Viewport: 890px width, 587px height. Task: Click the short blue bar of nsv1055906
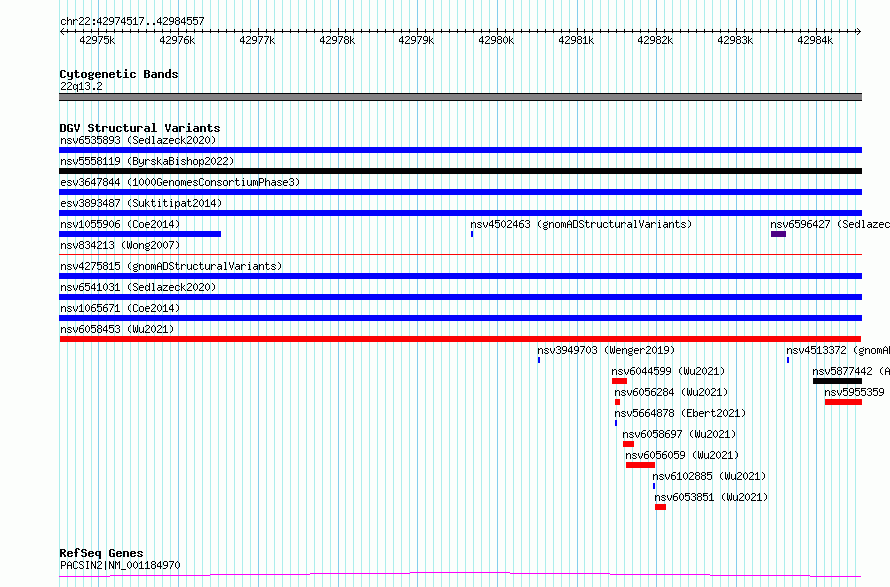click(140, 234)
